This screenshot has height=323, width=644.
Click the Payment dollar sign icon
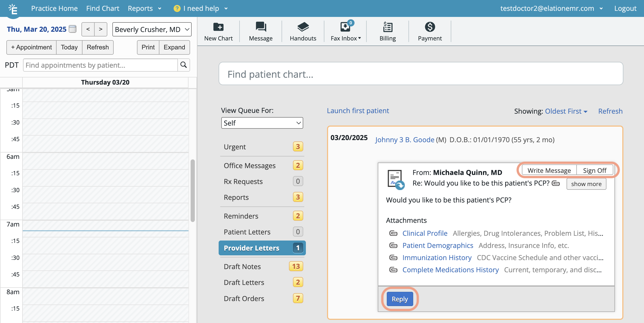pos(430,27)
